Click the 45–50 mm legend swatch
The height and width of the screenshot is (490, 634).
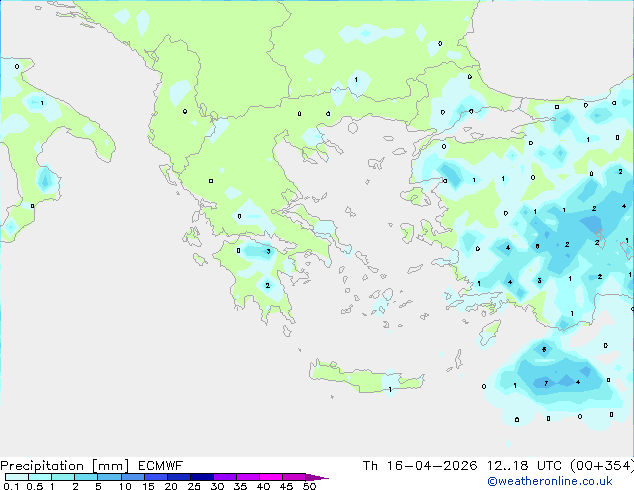pos(294,477)
